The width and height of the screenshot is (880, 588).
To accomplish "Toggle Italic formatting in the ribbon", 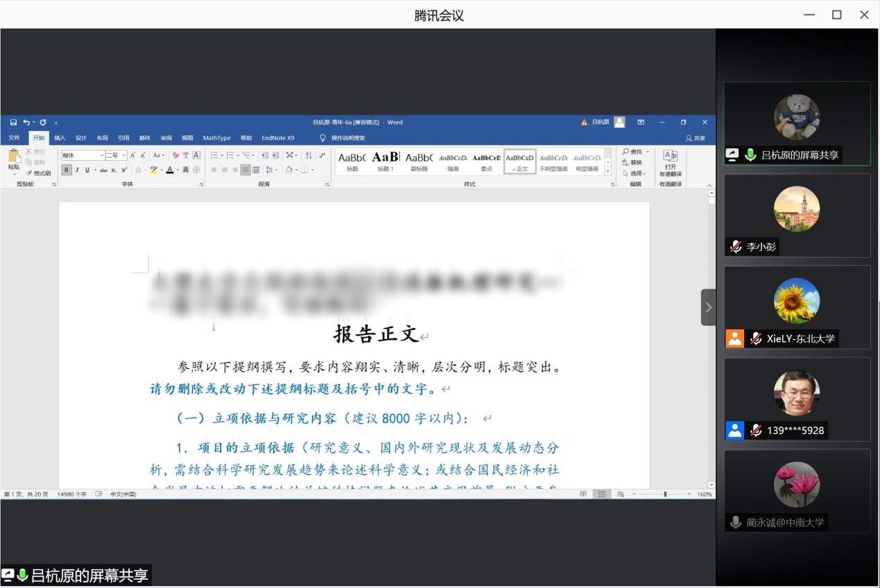I will click(x=77, y=170).
